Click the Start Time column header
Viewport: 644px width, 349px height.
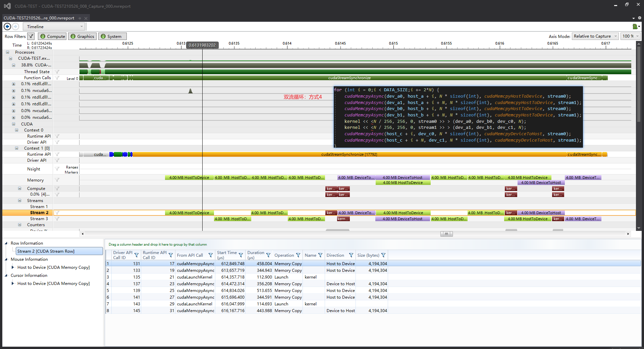[x=227, y=255]
